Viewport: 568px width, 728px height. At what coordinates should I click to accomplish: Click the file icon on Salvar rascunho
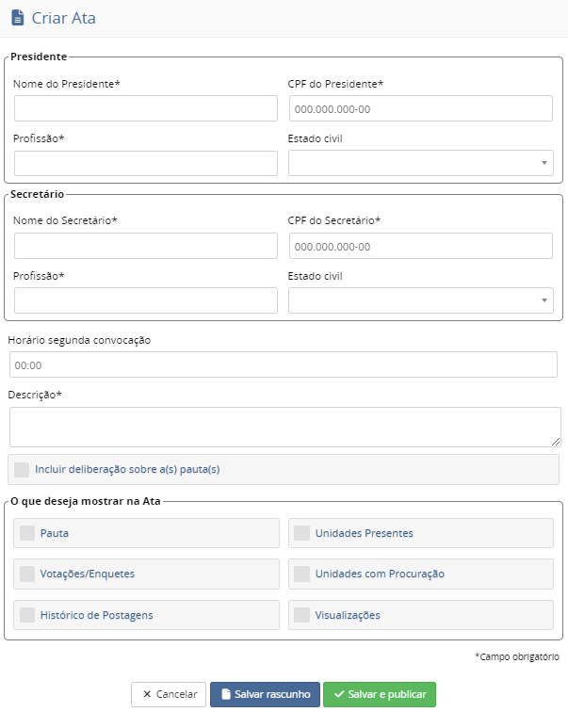pos(226,695)
